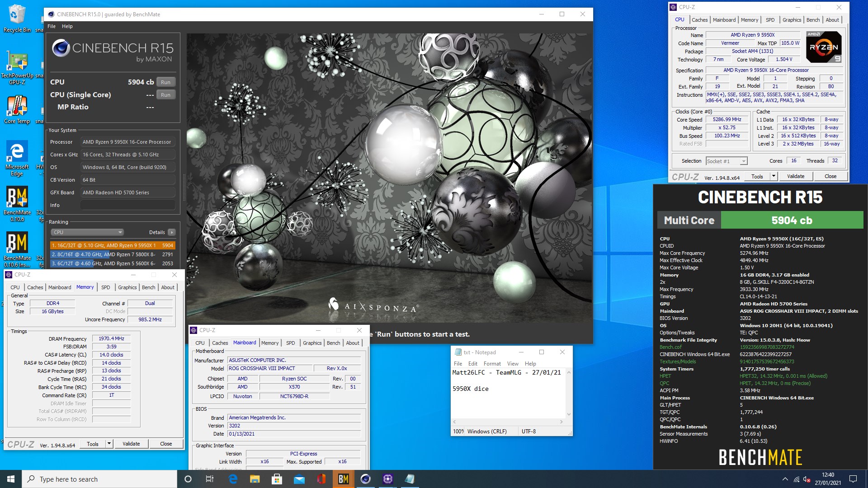This screenshot has height=488, width=868.
Task: Open SPD tab in top-right CPU-Z
Action: pos(770,20)
